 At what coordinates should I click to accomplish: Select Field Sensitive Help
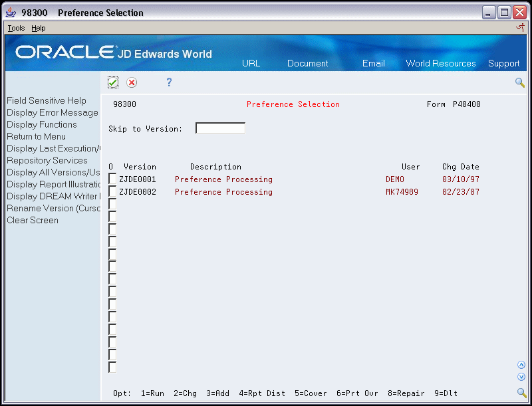point(47,100)
